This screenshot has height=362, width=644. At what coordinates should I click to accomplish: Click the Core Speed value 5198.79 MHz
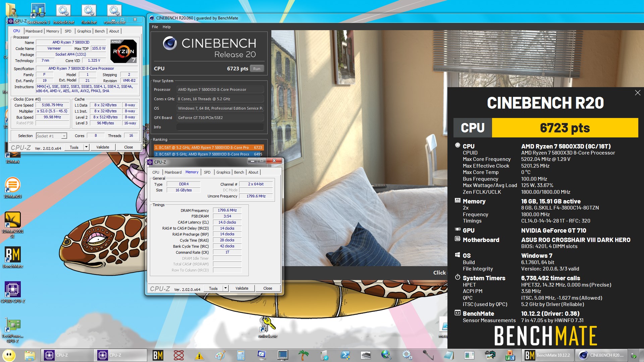[x=52, y=105]
